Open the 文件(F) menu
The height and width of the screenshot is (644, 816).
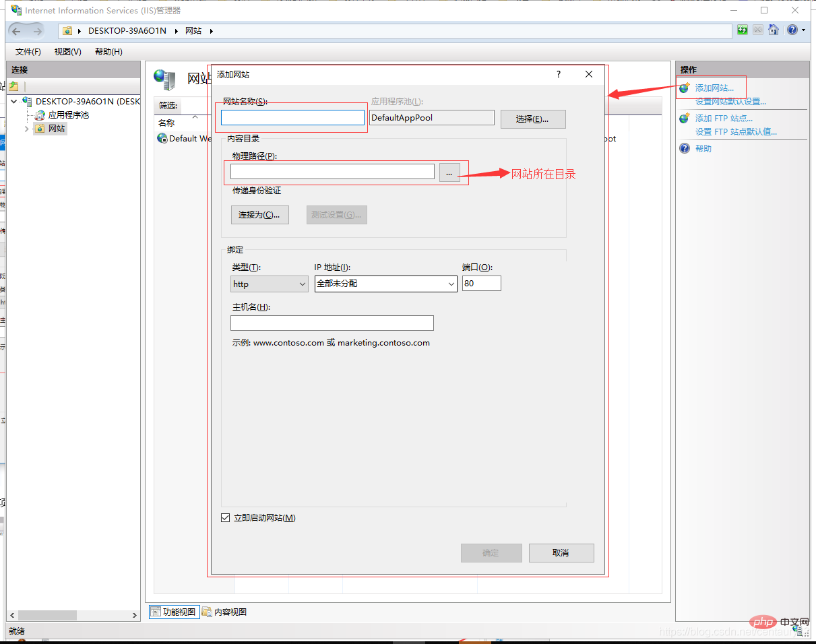point(28,52)
